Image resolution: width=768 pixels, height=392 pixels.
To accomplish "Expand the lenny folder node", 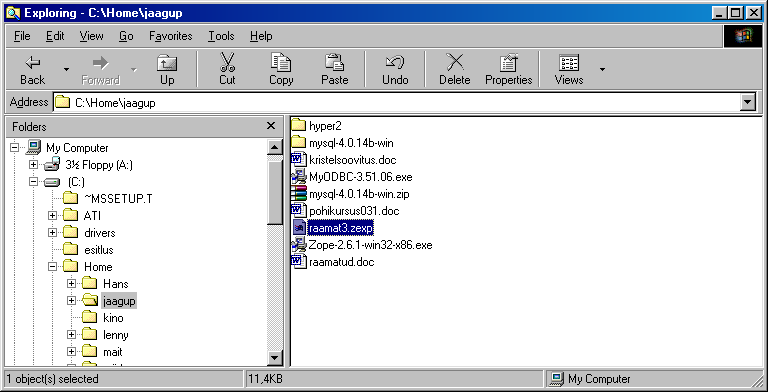I will point(72,335).
